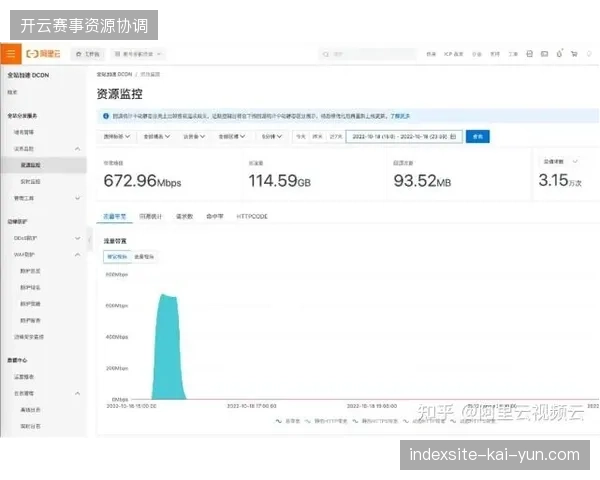
Task: Open the 全部域名 filter dropdown
Action: 157,137
